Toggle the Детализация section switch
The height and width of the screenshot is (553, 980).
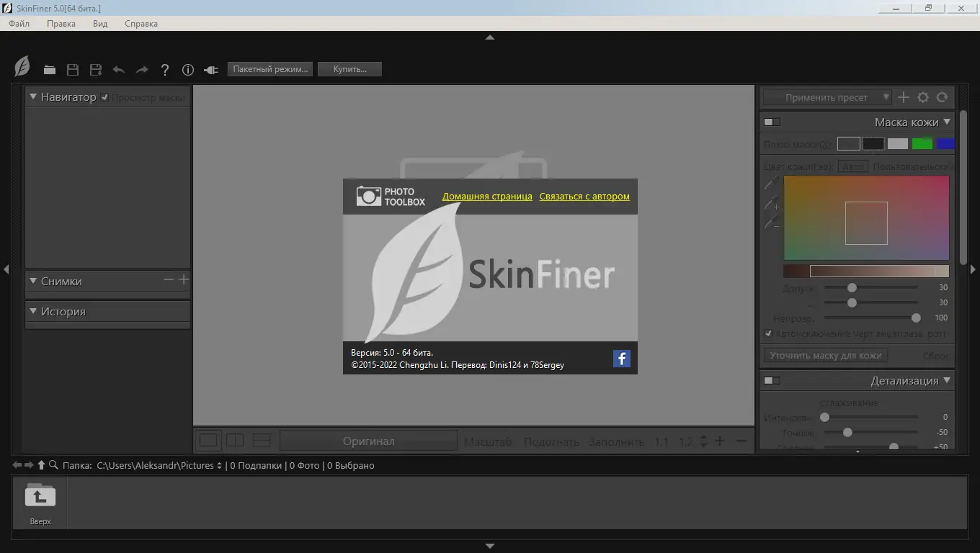(772, 380)
